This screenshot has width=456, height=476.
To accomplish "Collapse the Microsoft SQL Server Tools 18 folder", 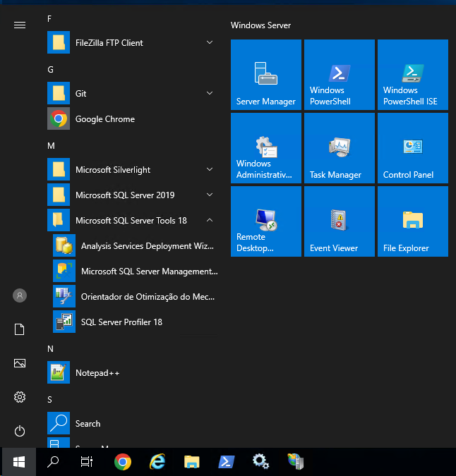I will (131, 221).
